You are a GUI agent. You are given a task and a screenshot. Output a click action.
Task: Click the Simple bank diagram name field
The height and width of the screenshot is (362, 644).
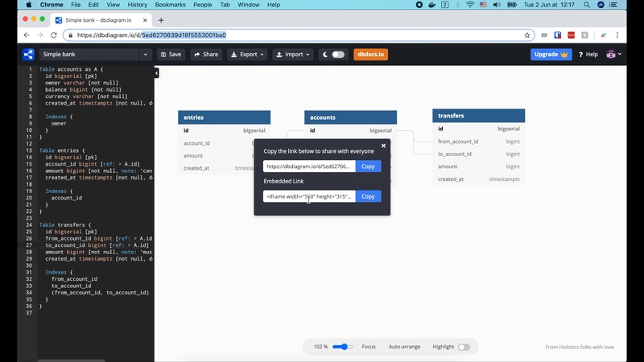(89, 54)
